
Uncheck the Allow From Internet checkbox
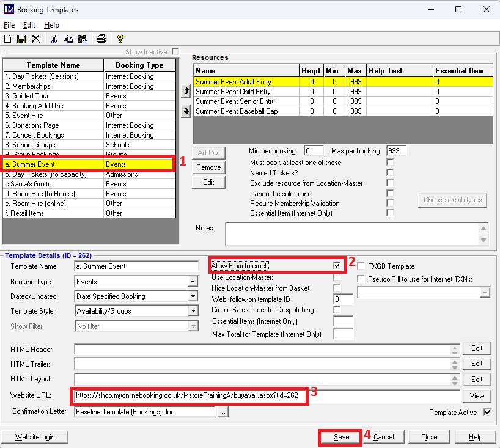(x=337, y=266)
